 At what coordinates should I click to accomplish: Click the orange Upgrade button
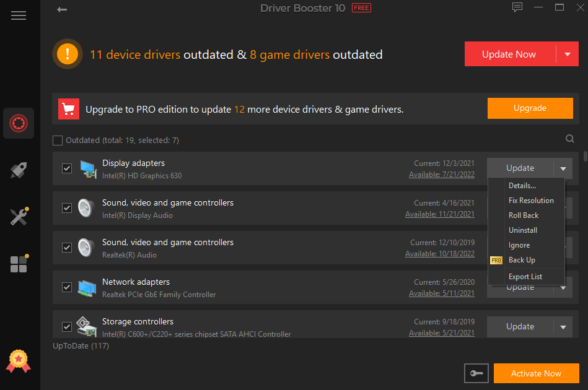pos(530,108)
